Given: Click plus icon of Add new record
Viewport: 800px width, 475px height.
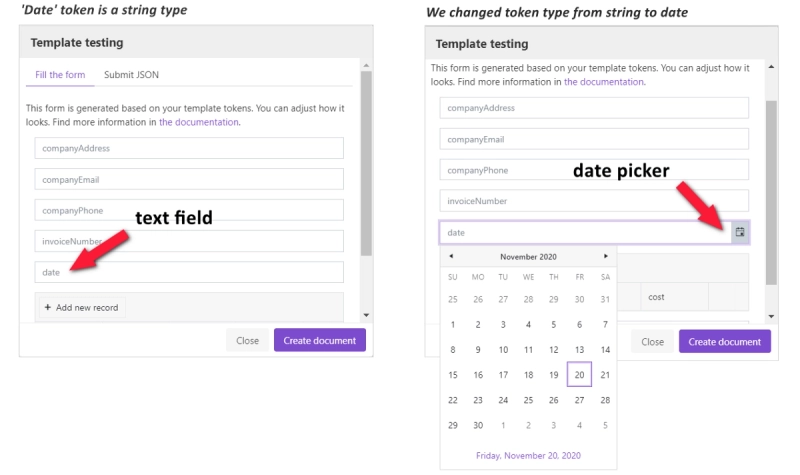Looking at the screenshot, I should [47, 307].
